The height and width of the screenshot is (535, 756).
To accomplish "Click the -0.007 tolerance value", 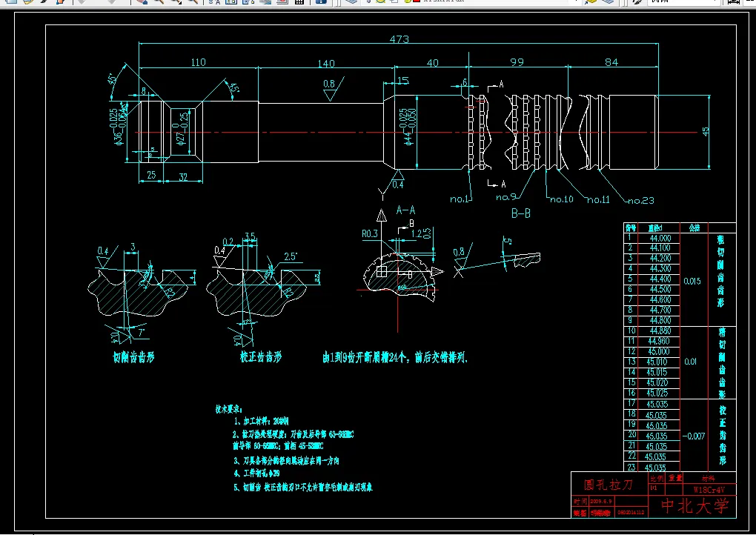I will click(693, 436).
